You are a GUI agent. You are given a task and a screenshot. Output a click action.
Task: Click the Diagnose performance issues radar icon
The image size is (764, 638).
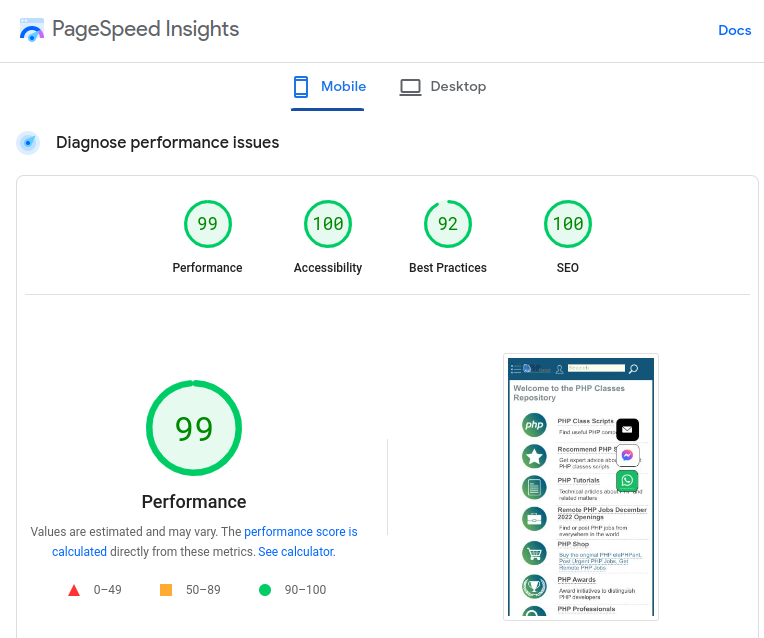click(x=28, y=143)
